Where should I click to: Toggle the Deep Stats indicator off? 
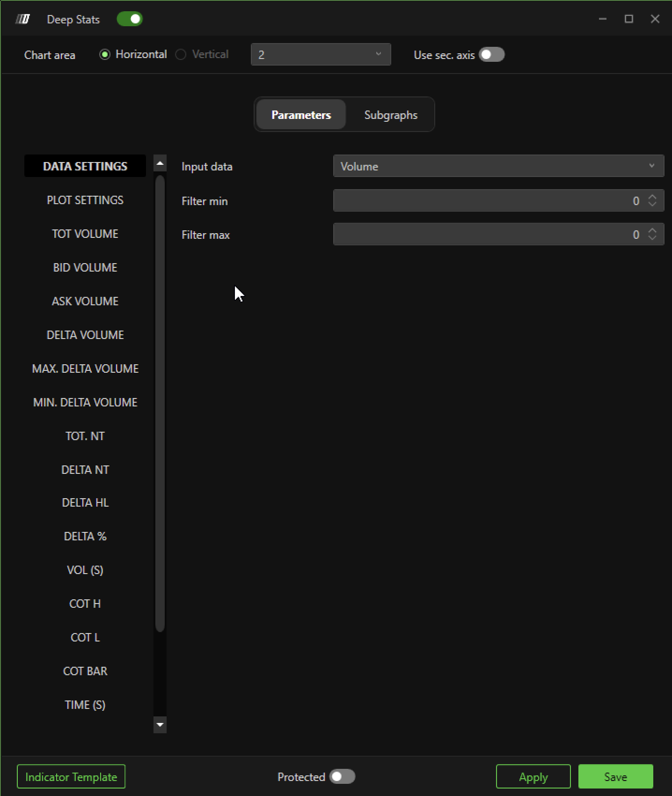(130, 19)
